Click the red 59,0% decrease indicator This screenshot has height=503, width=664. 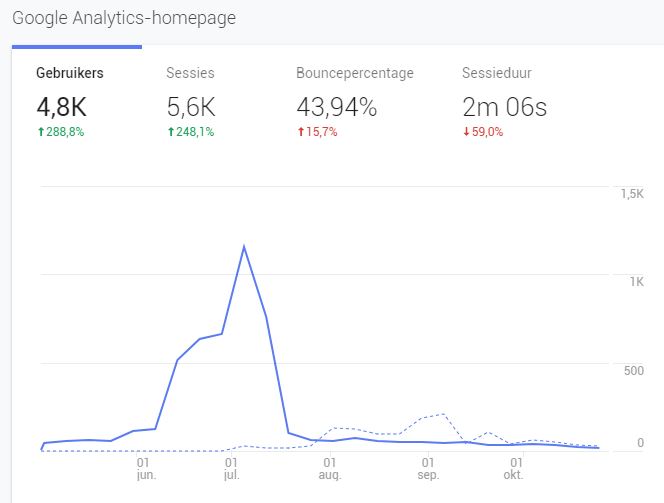483,132
